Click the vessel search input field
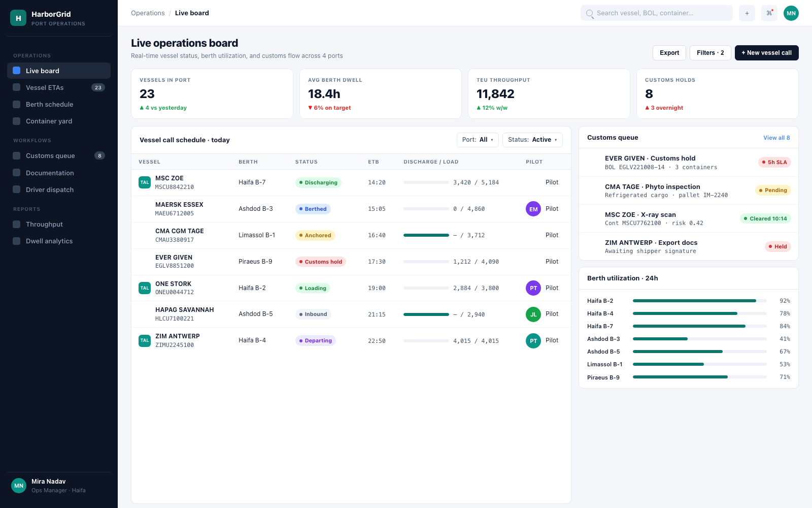Screen dimensions: 812x508 tap(657, 13)
